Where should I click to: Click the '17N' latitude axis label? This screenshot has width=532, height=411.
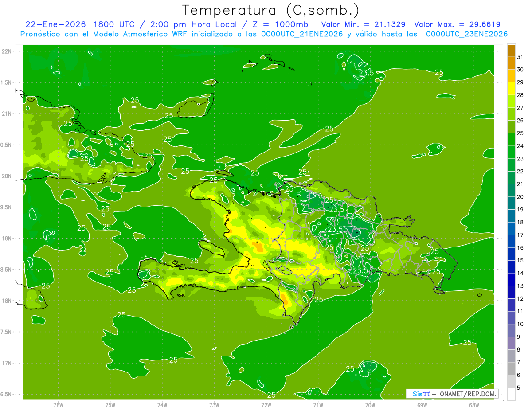(7, 364)
